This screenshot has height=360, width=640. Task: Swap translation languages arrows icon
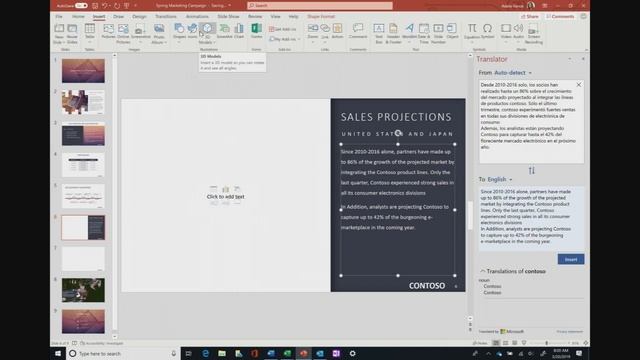531,171
